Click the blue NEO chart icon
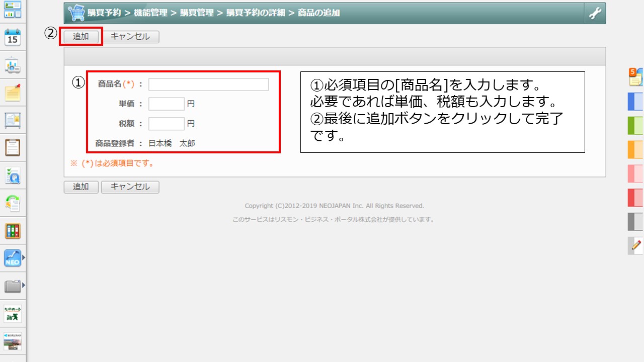 [x=12, y=258]
